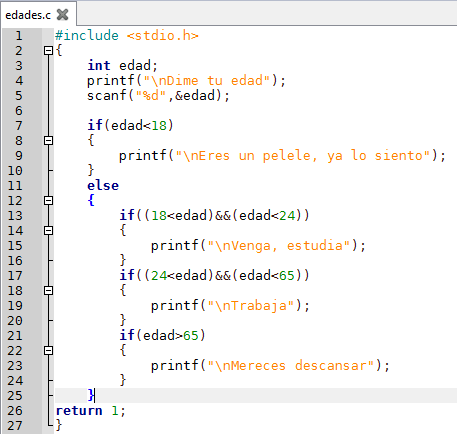The width and height of the screenshot is (457, 434).
Task: Click line number 1 in the margin
Action: (19, 36)
